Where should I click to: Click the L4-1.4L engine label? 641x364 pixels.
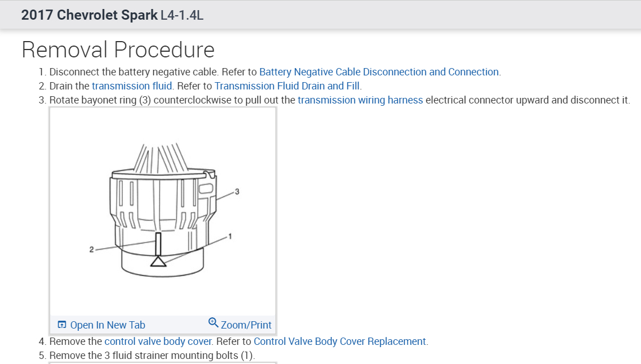point(182,15)
